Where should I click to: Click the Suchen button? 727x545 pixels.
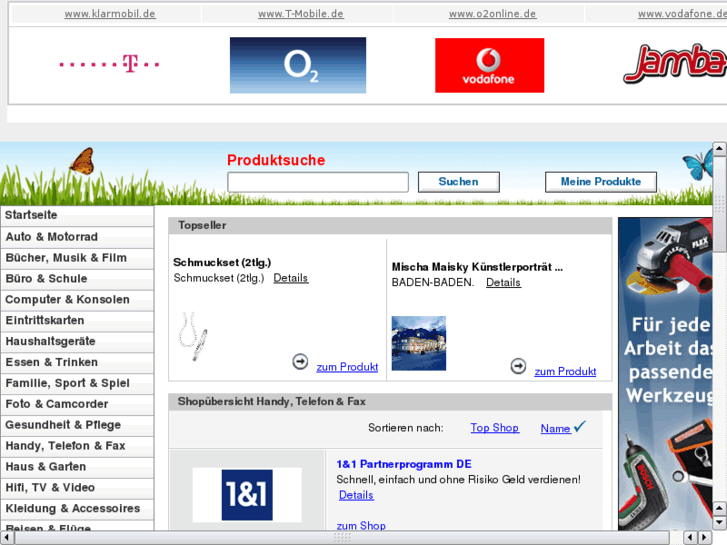(459, 182)
